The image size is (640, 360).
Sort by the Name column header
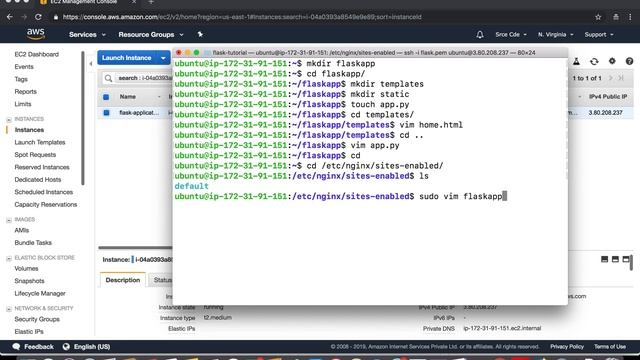point(128,97)
